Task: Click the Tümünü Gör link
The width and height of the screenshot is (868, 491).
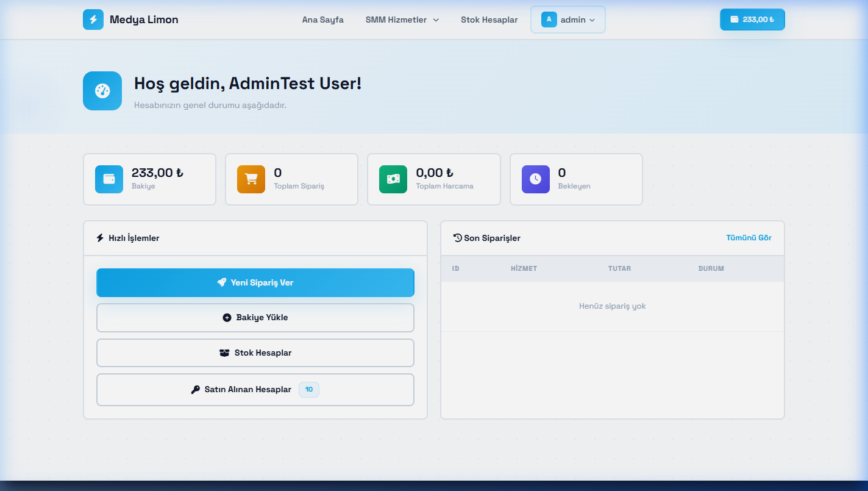Action: (749, 238)
